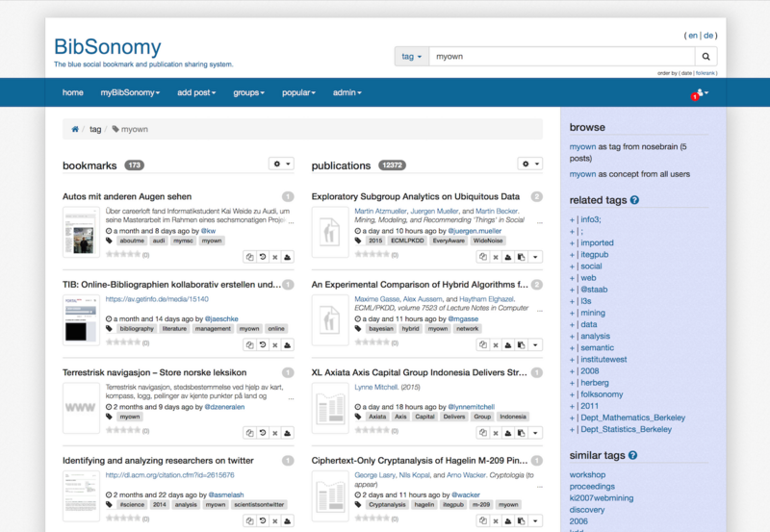This screenshot has width=770, height=532.
Task: Open the user account menu icon
Action: point(701,93)
